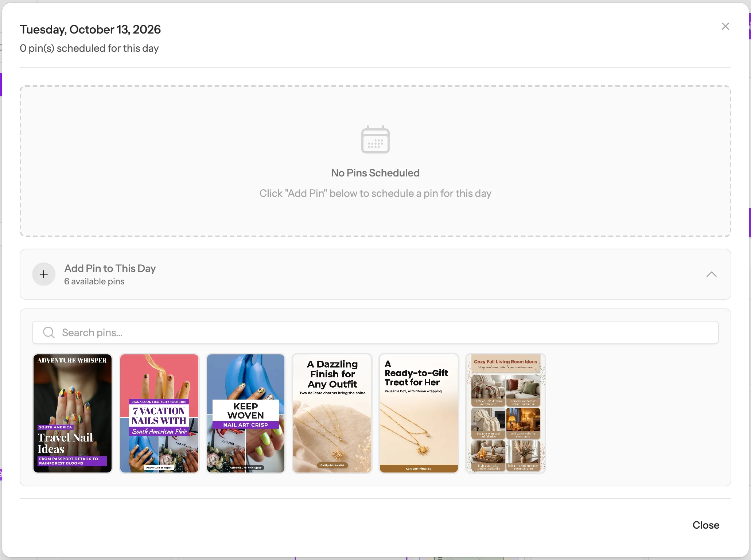
Task: Click the Close button at bottom
Action: (x=706, y=525)
